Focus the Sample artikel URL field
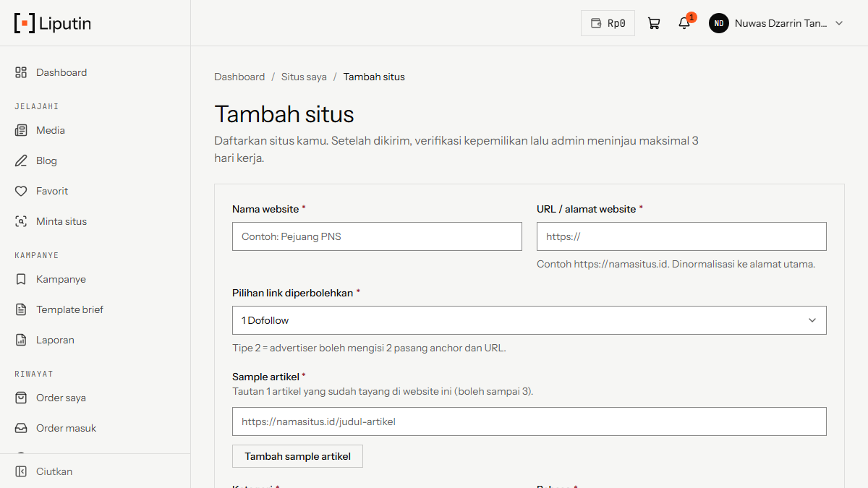The height and width of the screenshot is (488, 868). click(529, 421)
